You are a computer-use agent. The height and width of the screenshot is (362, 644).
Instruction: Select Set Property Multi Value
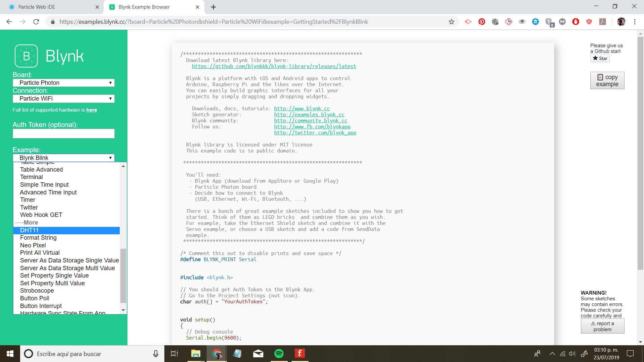click(x=66, y=283)
